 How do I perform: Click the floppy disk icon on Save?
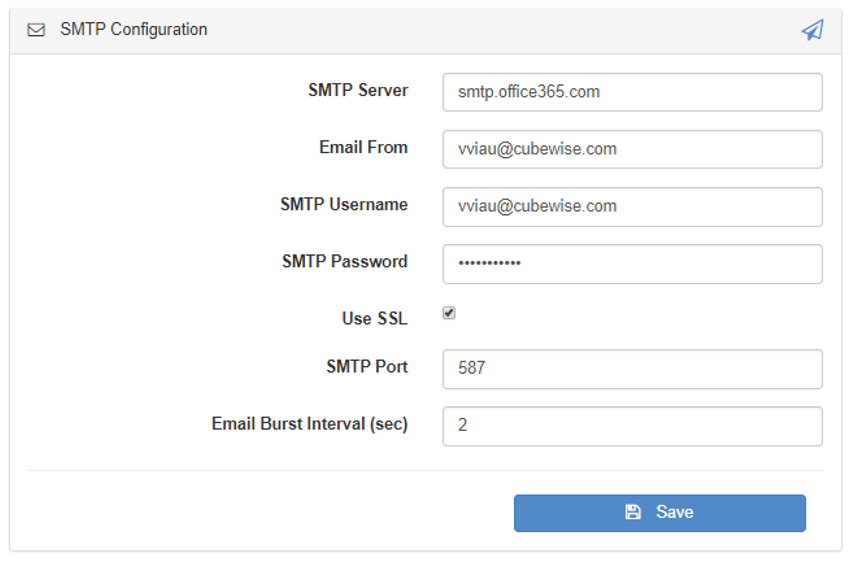pos(633,512)
